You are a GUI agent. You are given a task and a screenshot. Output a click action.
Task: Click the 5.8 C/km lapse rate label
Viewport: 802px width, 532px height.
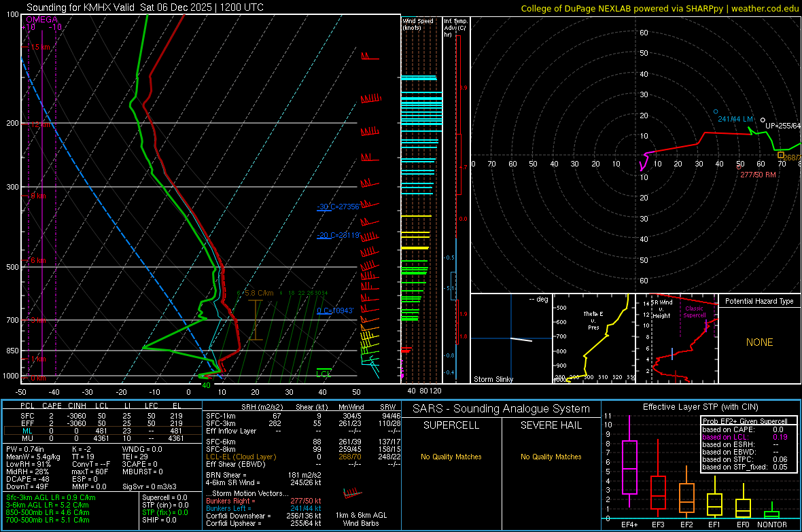click(259, 293)
